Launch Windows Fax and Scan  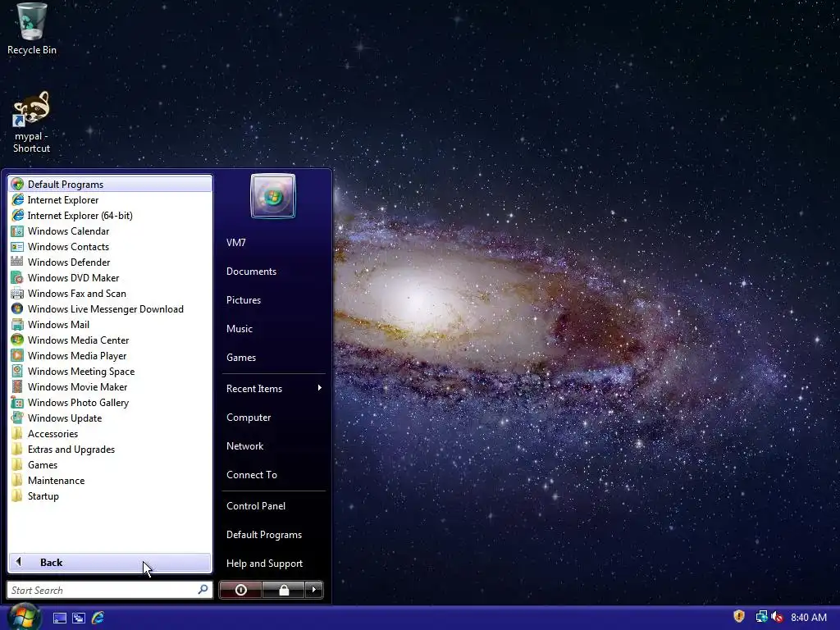(x=110, y=293)
